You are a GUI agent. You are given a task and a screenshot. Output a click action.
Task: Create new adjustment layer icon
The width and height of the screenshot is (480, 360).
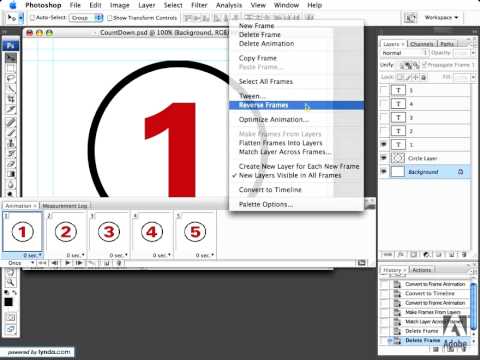[x=426, y=254]
